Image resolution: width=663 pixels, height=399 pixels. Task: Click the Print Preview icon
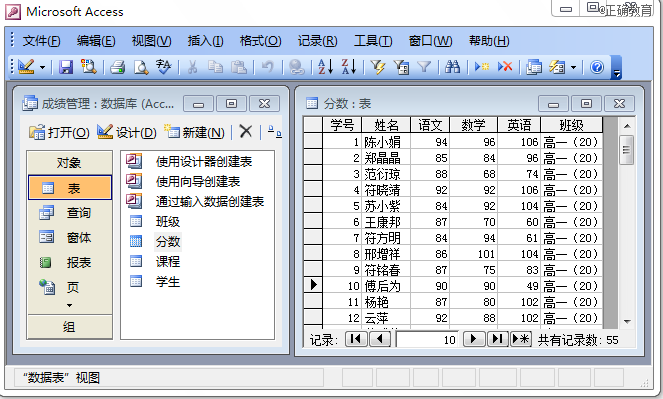coord(141,67)
